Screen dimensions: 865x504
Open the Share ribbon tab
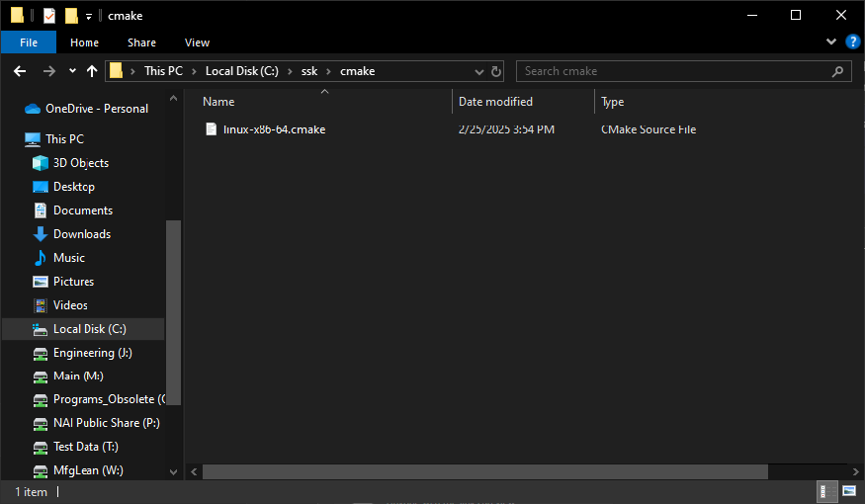[141, 42]
